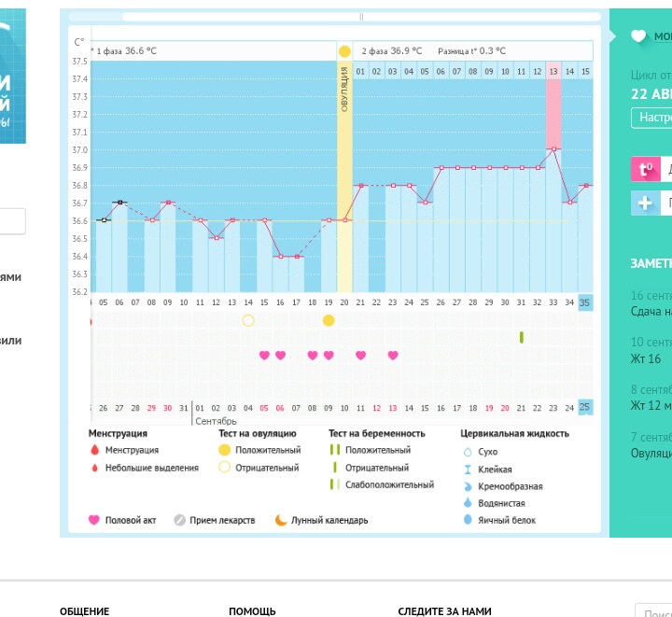Click the green pregnancy test marker
The image size is (672, 617).
[521, 337]
